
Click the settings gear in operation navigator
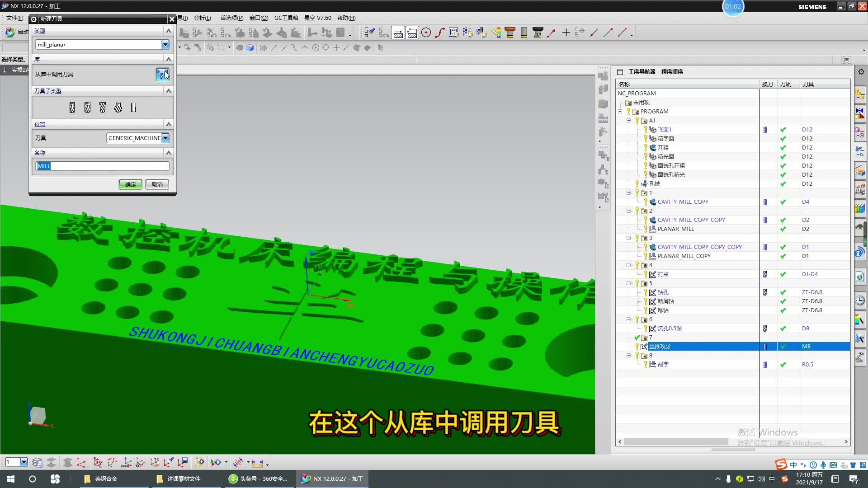coord(861,72)
